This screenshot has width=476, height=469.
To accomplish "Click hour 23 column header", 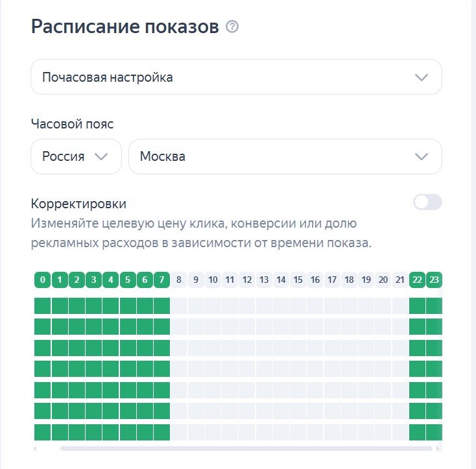I will (434, 280).
